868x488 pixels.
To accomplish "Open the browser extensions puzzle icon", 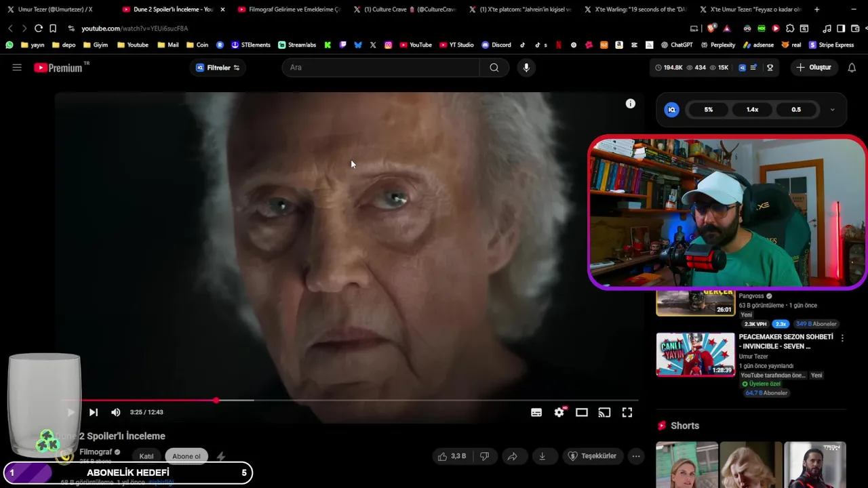I will click(x=790, y=28).
